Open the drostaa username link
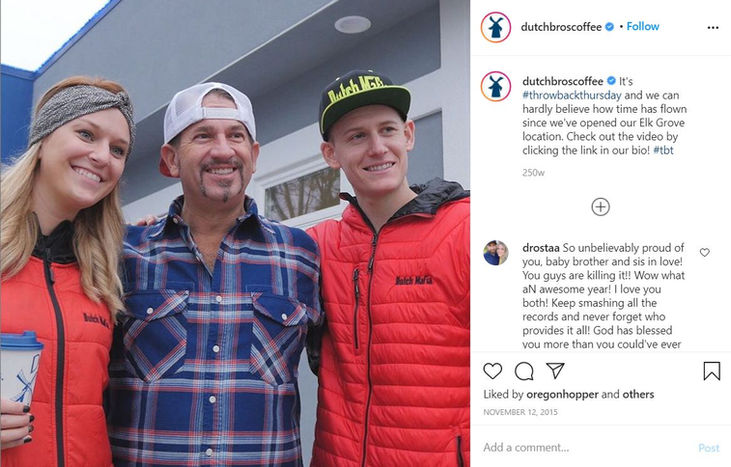This screenshot has height=467, width=731. (541, 247)
